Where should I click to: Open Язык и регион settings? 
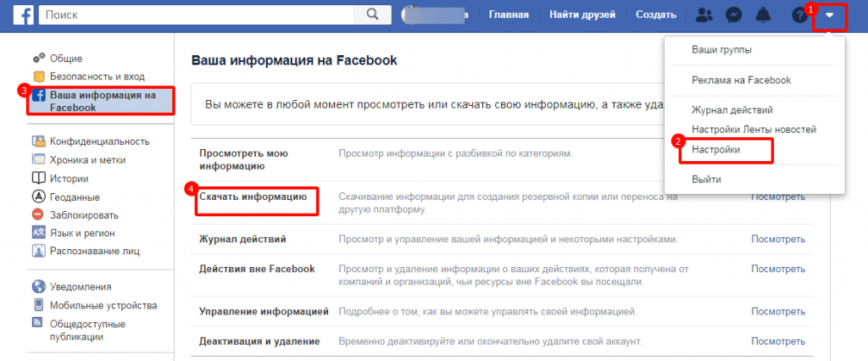coord(82,233)
